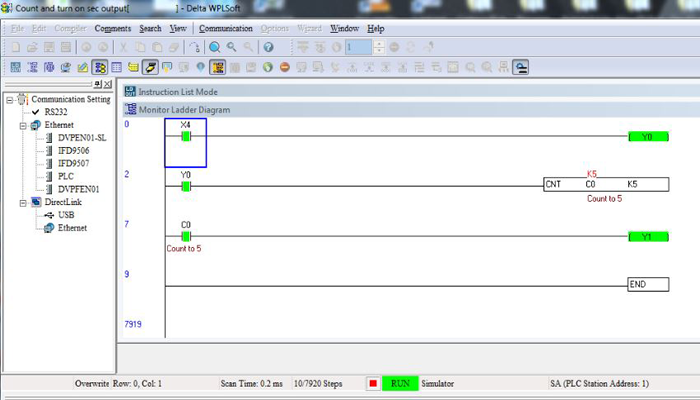700x400 pixels.
Task: Click the Overwrite indicator in status bar
Action: click(x=92, y=383)
